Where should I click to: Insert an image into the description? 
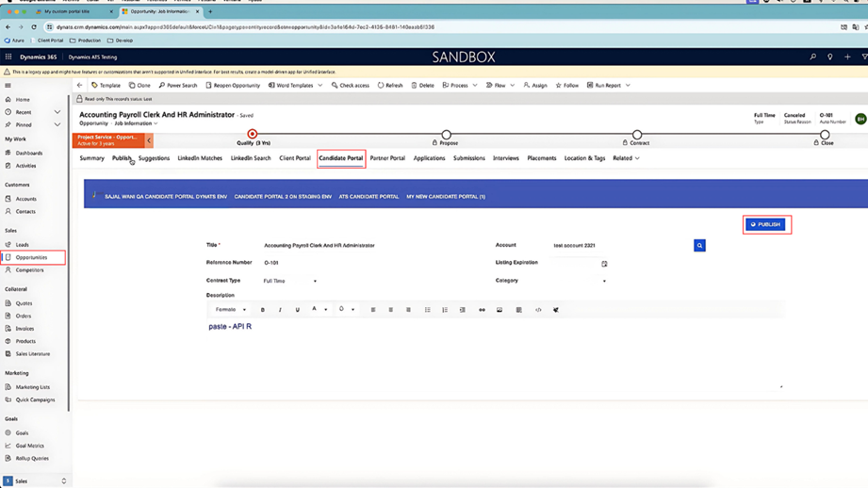click(x=500, y=310)
